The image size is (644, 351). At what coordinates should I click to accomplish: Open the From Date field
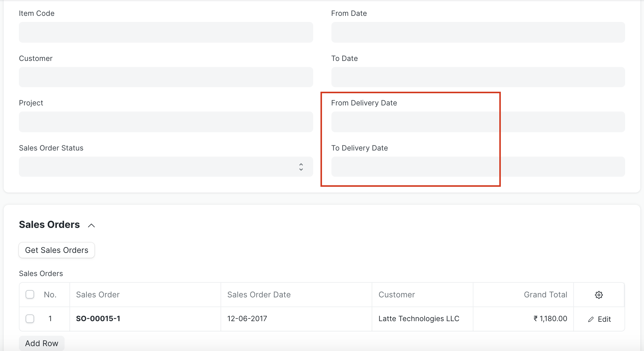coord(478,32)
